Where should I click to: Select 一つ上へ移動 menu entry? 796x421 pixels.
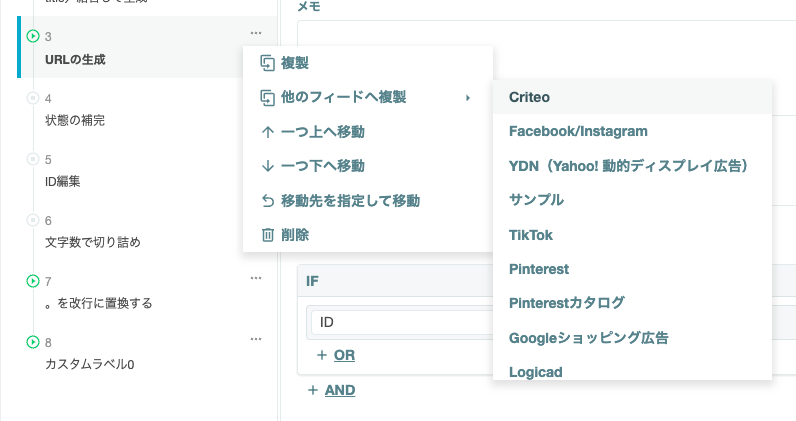point(368,132)
